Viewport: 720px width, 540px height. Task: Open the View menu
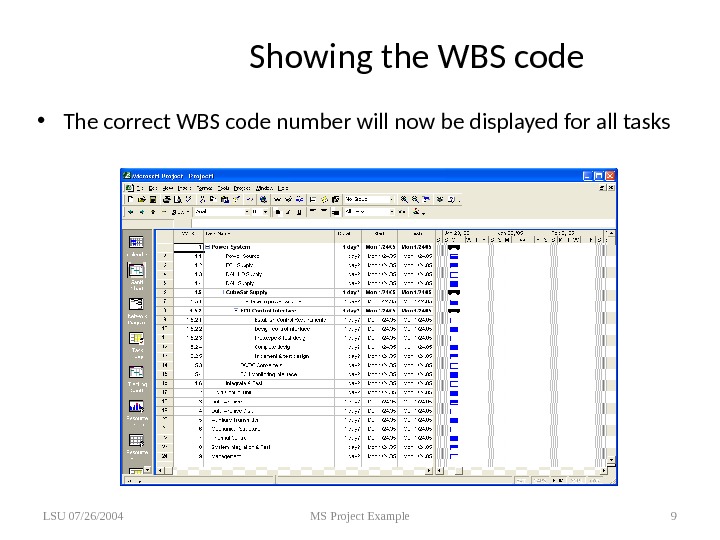click(x=168, y=188)
